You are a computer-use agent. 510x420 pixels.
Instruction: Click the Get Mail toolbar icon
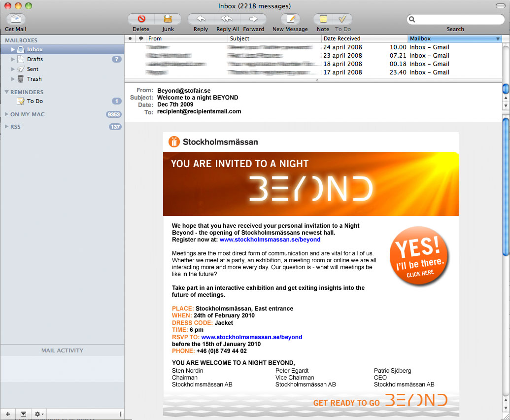tap(16, 19)
